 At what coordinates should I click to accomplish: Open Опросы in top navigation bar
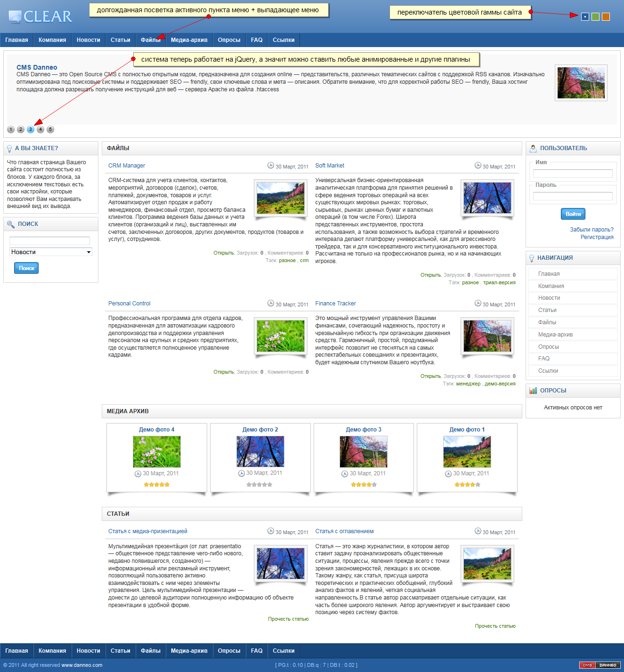pyautogui.click(x=229, y=40)
